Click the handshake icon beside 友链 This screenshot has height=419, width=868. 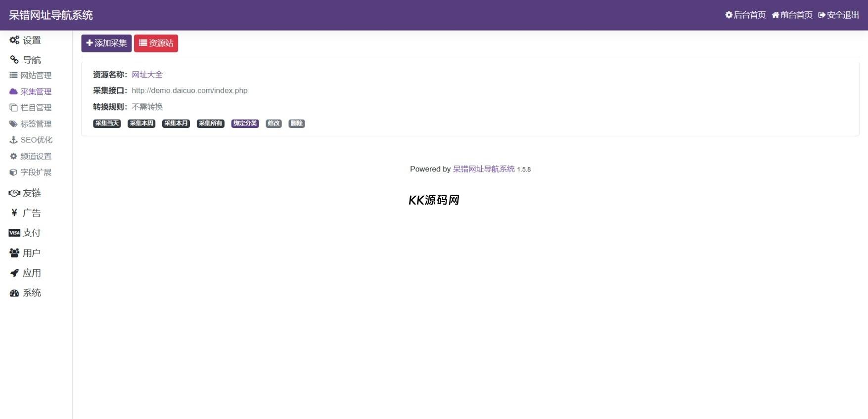pyautogui.click(x=14, y=193)
